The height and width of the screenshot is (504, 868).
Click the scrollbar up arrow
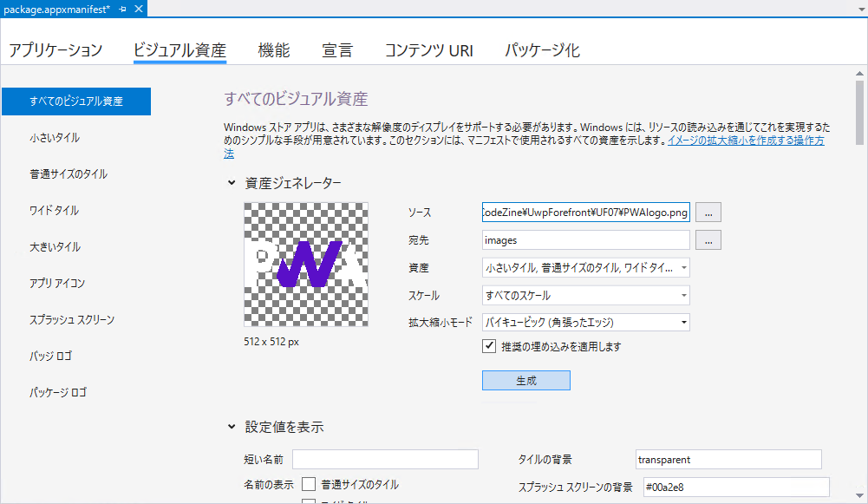click(x=859, y=73)
